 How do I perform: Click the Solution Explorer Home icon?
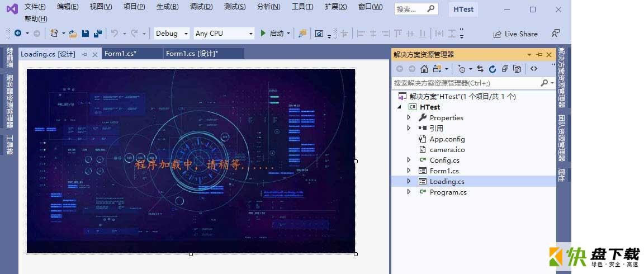coord(424,69)
